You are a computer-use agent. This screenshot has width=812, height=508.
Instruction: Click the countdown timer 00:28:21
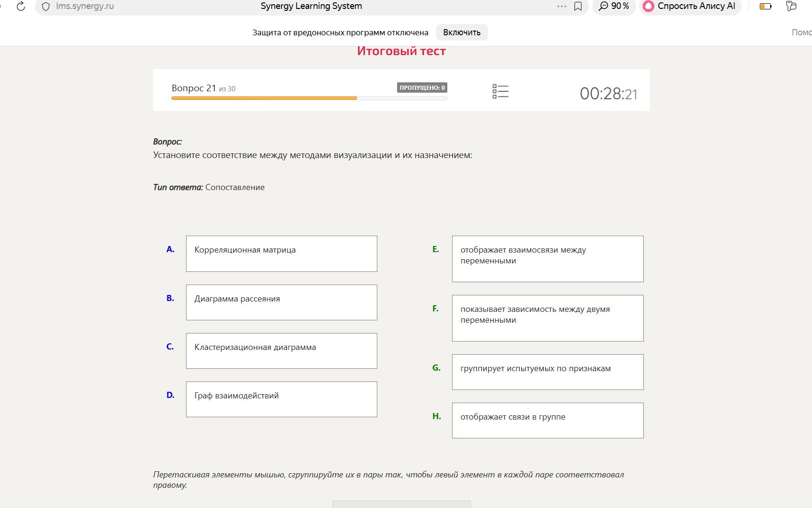(x=609, y=94)
